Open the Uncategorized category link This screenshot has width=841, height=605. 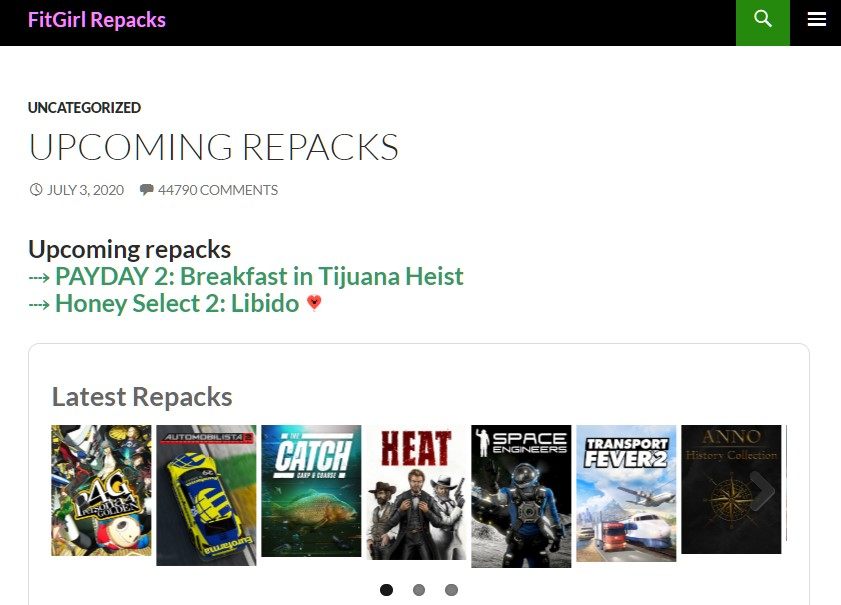coord(84,108)
